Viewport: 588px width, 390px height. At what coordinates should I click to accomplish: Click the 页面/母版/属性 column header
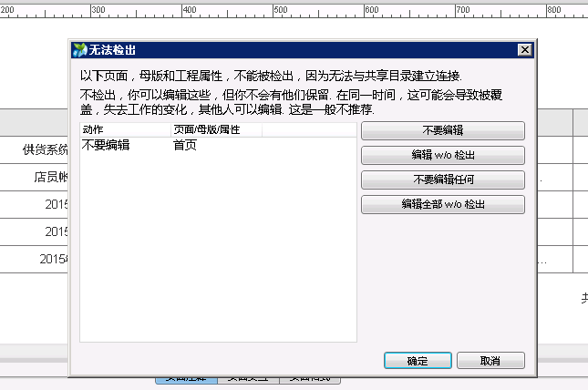217,129
